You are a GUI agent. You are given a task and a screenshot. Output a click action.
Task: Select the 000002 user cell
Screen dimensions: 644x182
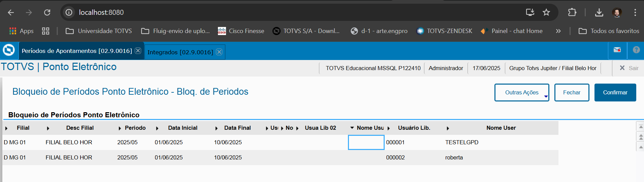pyautogui.click(x=414, y=157)
